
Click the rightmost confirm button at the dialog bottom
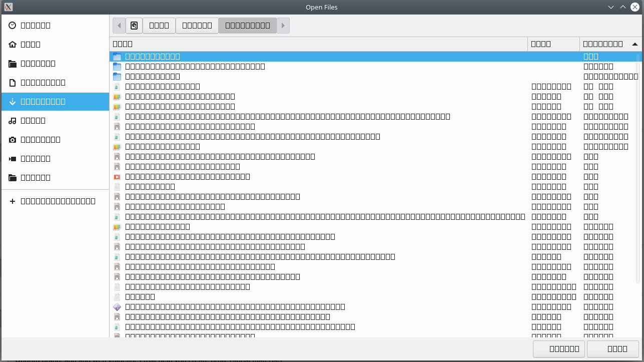[x=613, y=349]
